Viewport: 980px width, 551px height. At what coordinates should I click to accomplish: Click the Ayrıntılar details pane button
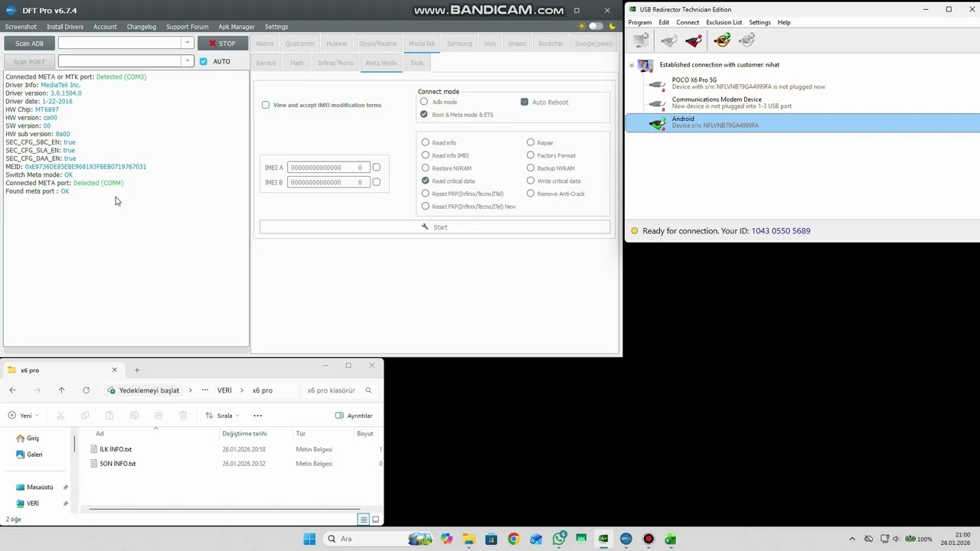click(x=354, y=416)
